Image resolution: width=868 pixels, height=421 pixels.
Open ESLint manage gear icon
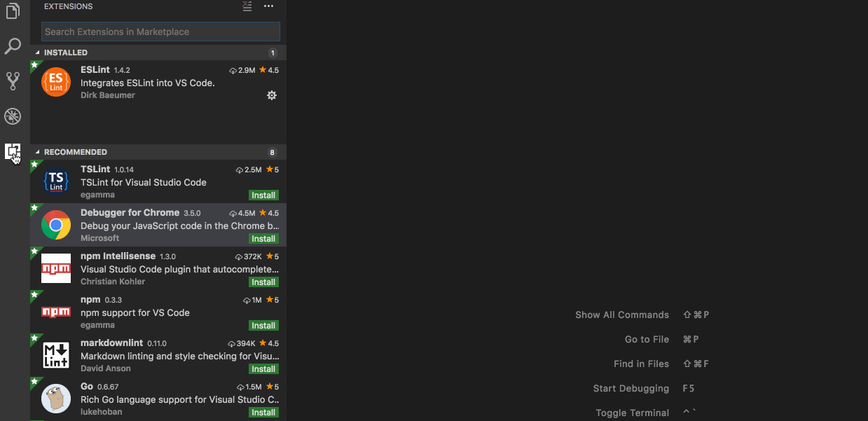click(x=272, y=95)
